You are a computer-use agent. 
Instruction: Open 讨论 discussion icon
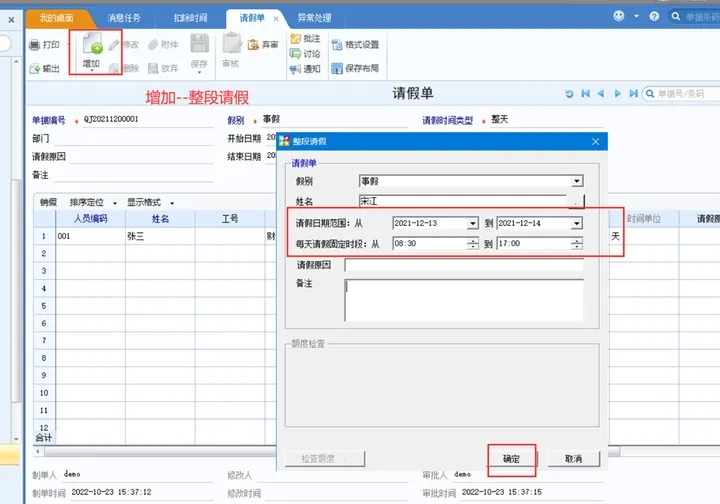(x=295, y=54)
